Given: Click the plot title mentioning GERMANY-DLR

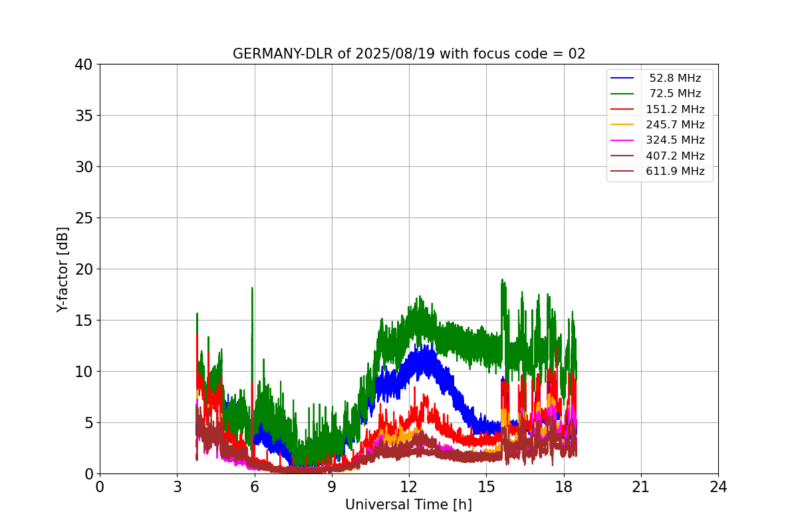Looking at the screenshot, I should click(409, 54).
